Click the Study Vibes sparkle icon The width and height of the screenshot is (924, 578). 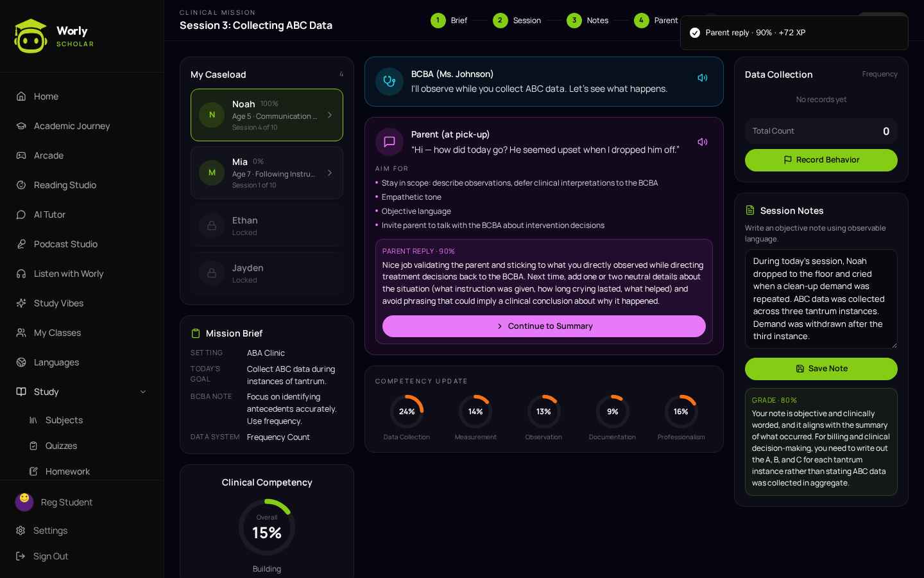pyautogui.click(x=21, y=303)
